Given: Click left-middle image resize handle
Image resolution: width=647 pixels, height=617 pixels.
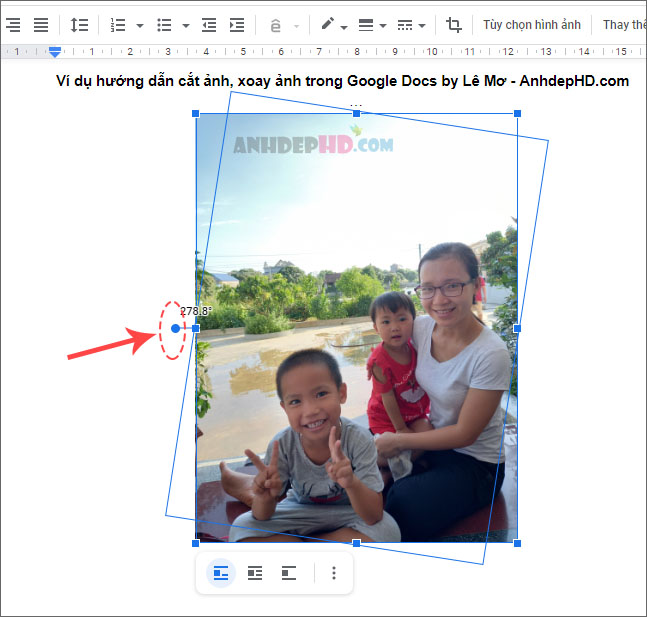Looking at the screenshot, I should [x=196, y=329].
